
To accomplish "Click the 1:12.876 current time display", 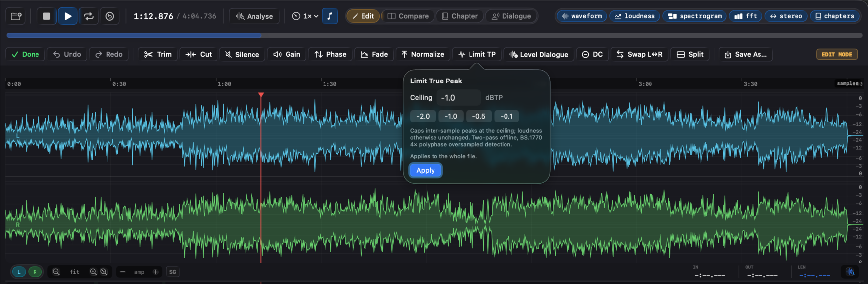I will pos(153,16).
